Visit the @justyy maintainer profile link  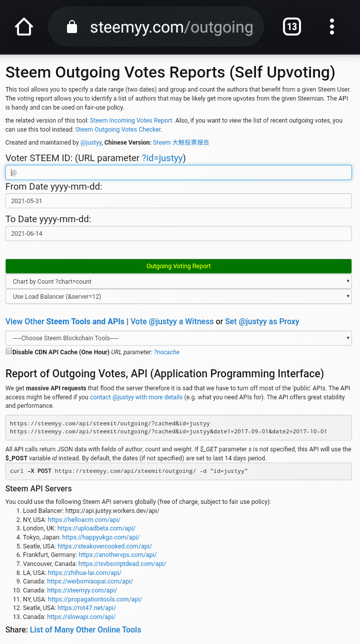tap(91, 143)
